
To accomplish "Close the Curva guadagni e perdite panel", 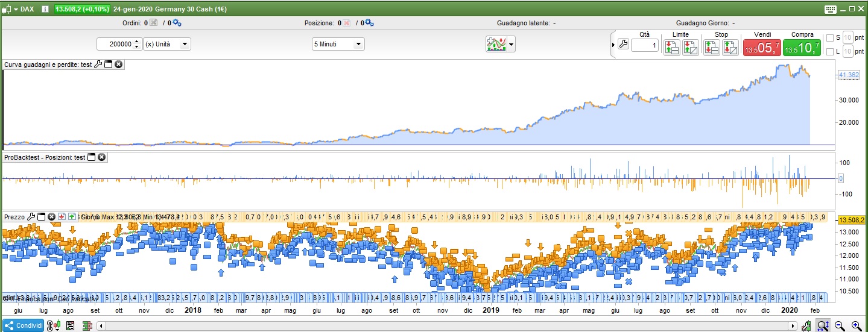I will (x=119, y=64).
